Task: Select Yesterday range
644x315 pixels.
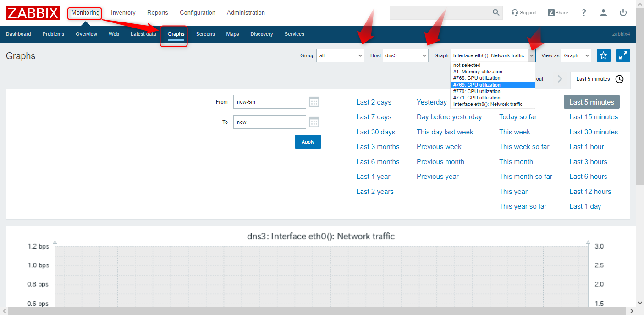Action: pyautogui.click(x=432, y=102)
